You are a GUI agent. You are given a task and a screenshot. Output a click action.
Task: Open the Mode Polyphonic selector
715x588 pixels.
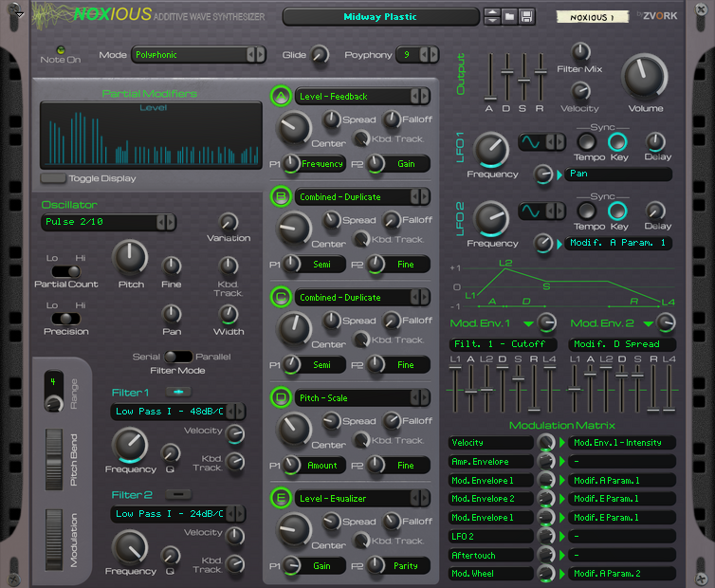pyautogui.click(x=198, y=55)
